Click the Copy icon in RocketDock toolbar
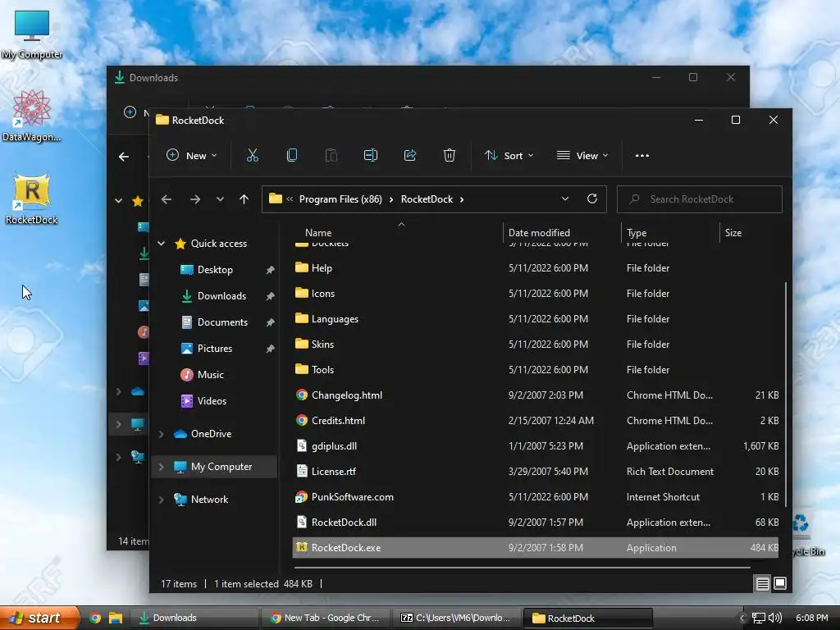This screenshot has width=840, height=630. point(291,155)
